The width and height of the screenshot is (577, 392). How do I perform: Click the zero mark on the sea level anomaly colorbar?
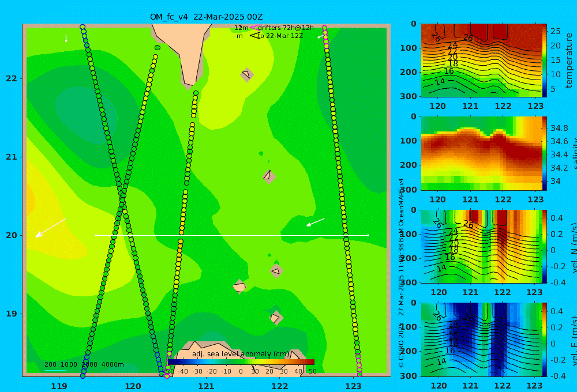coord(241,371)
